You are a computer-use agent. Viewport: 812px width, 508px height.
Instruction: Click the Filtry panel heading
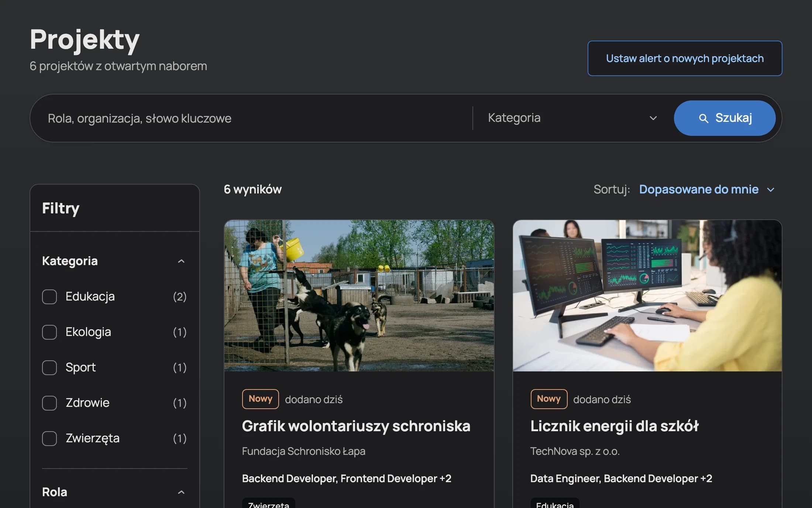pyautogui.click(x=61, y=208)
